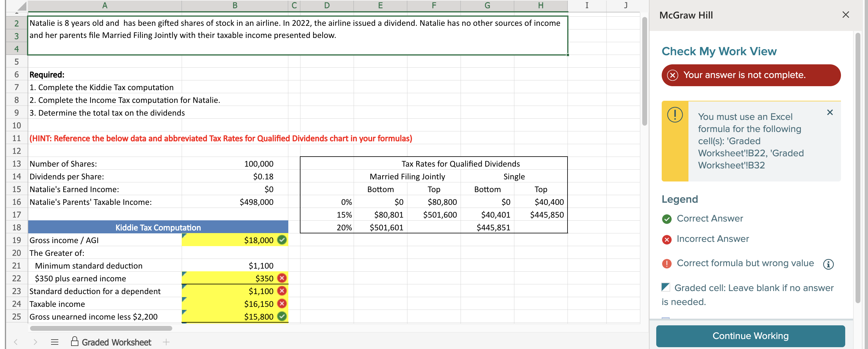Dismiss the yellow Excel formula notification

[x=830, y=112]
